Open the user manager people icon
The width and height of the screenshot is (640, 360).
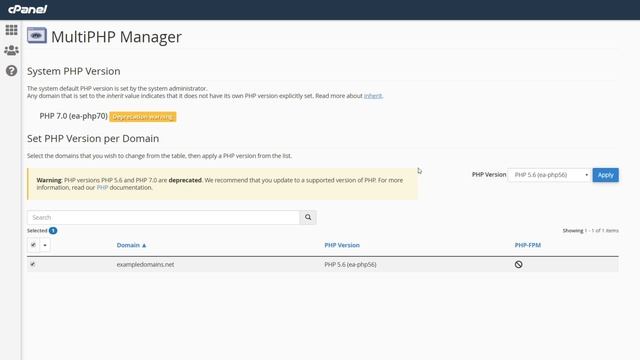coord(11,50)
